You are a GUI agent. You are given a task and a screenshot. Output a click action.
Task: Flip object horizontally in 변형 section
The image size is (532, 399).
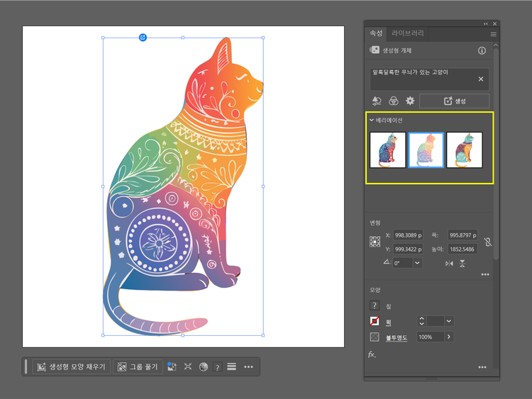click(x=448, y=263)
